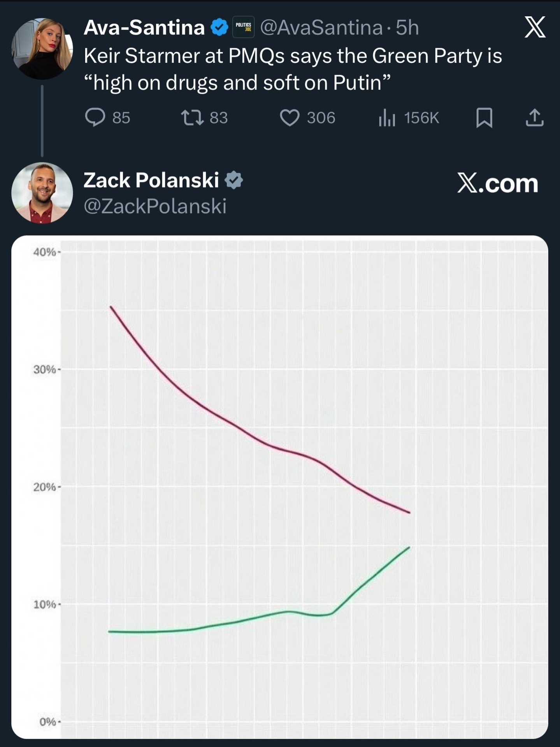
Task: Repost Ava-Santina's tweet
Action: 192,118
